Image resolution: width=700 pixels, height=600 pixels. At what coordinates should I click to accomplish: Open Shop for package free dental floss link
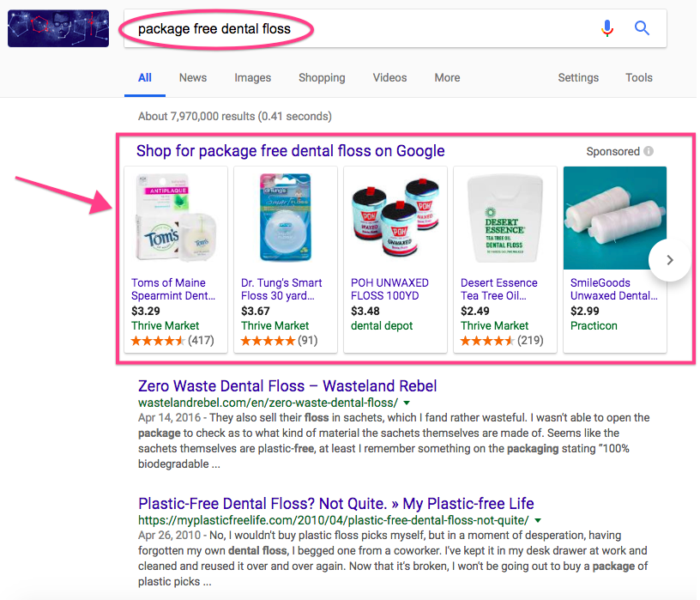(291, 151)
